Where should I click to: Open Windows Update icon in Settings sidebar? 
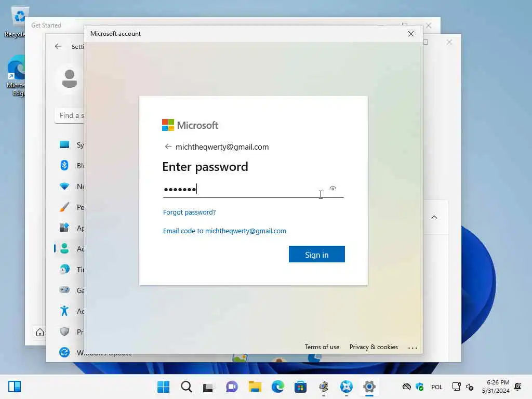[x=64, y=352]
